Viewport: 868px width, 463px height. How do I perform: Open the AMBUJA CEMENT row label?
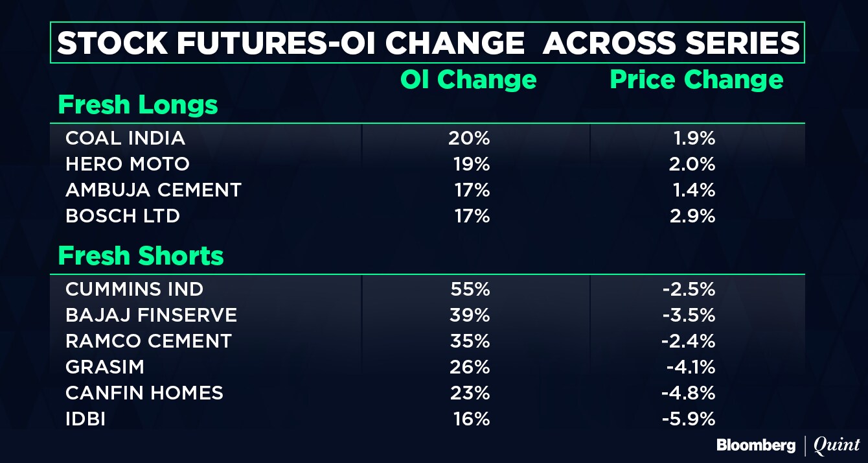tap(154, 190)
